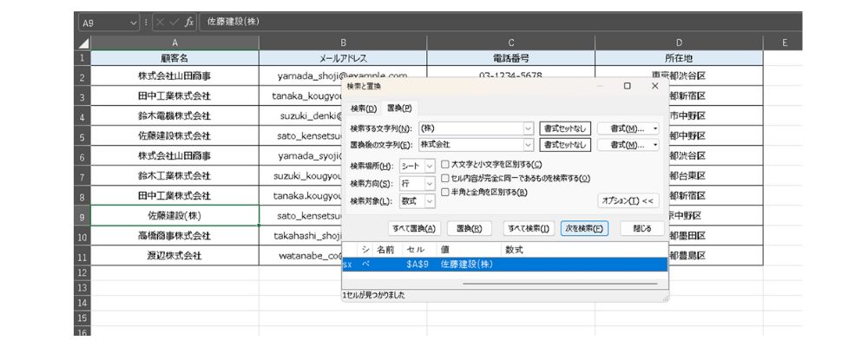Close the 検索と置換 dialog with X

tap(654, 86)
